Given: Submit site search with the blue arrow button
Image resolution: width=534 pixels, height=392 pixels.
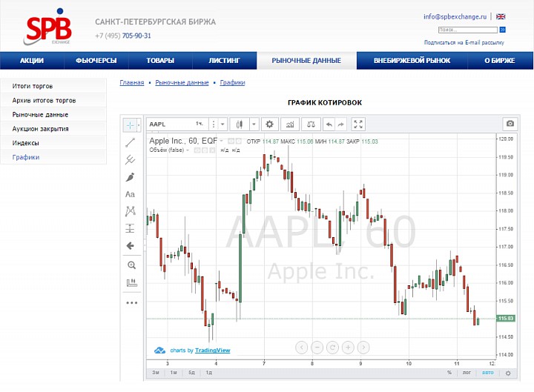Looking at the screenshot, I should [502, 30].
